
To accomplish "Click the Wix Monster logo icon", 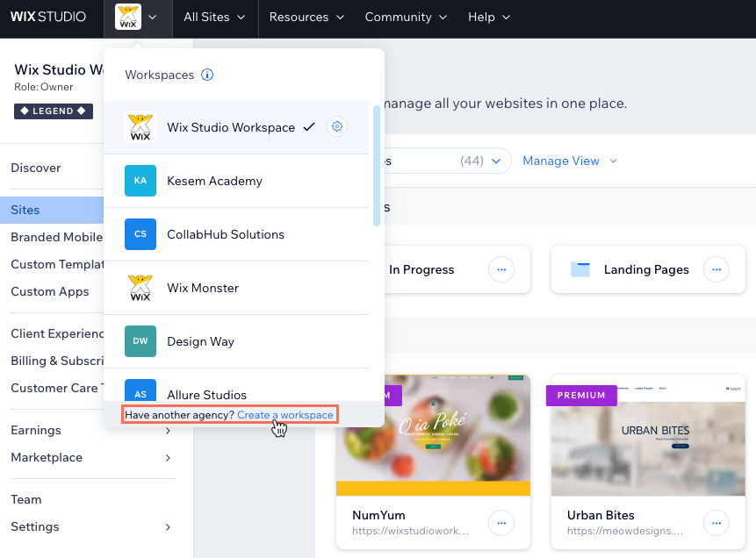I will pyautogui.click(x=140, y=288).
